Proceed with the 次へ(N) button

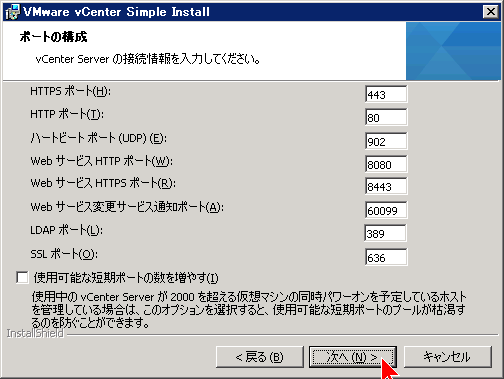(x=353, y=357)
